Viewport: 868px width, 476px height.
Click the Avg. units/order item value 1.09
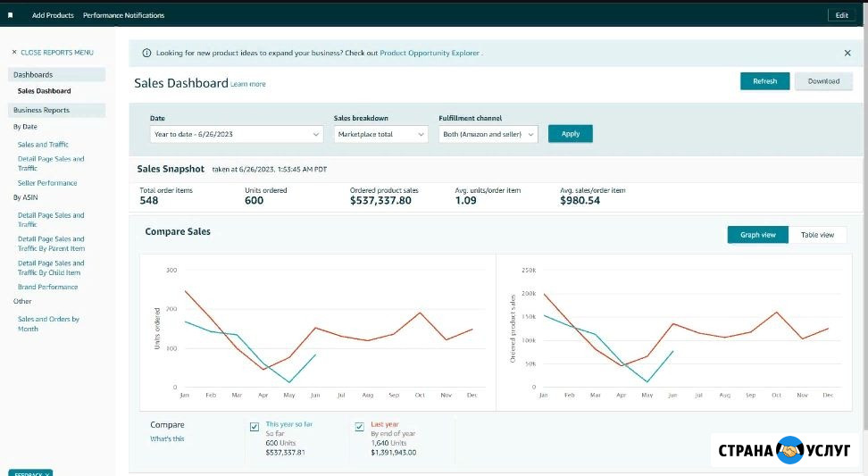[x=465, y=200]
